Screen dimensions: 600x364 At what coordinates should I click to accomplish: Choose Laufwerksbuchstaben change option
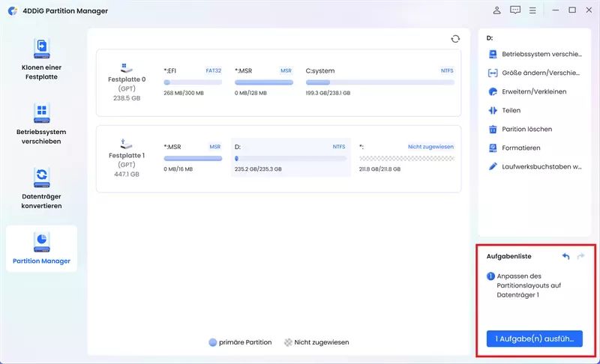(535, 166)
